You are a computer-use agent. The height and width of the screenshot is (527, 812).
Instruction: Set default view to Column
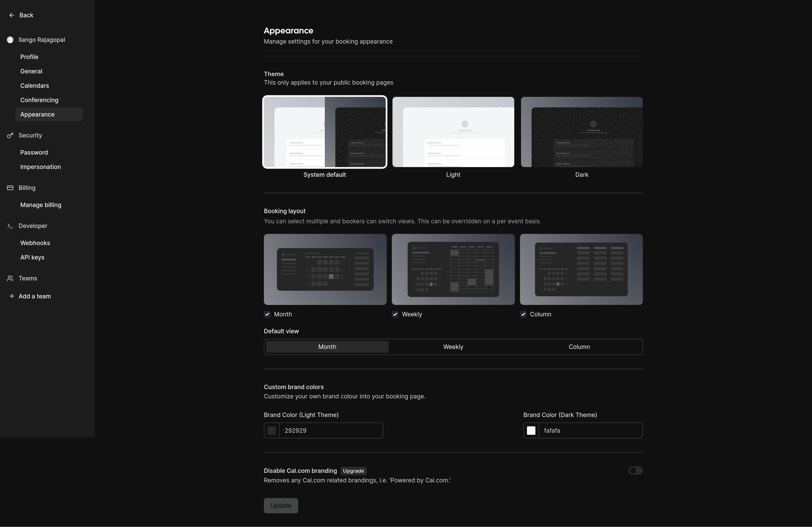579,347
